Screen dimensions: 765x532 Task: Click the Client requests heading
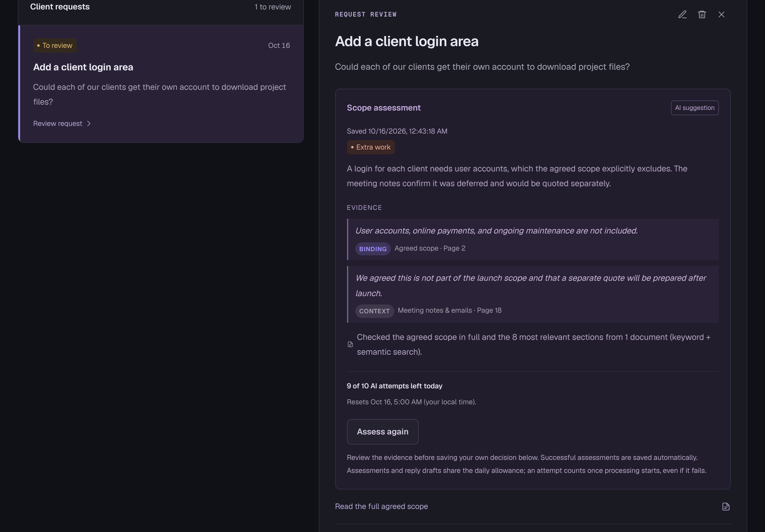tap(60, 7)
